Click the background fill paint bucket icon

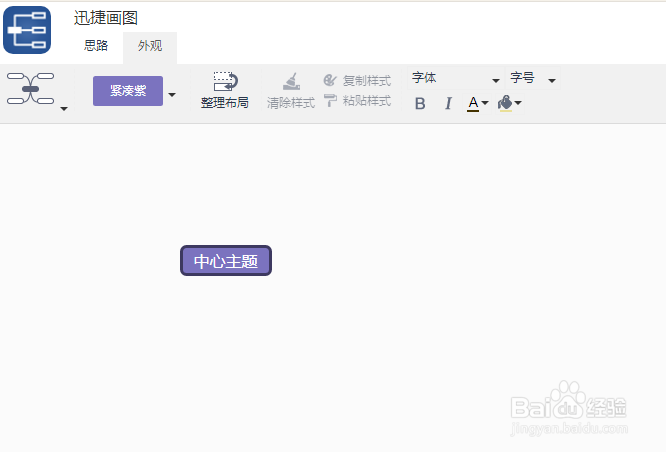[x=505, y=103]
